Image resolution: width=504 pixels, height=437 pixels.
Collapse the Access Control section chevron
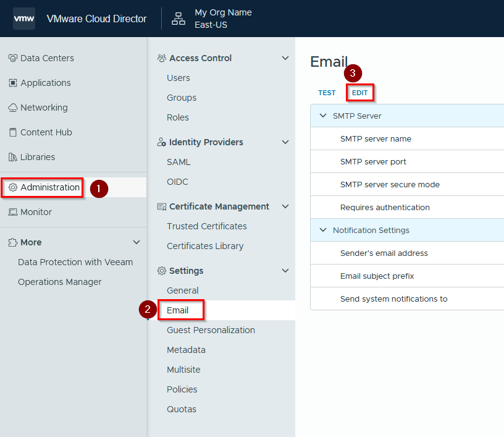(x=285, y=58)
